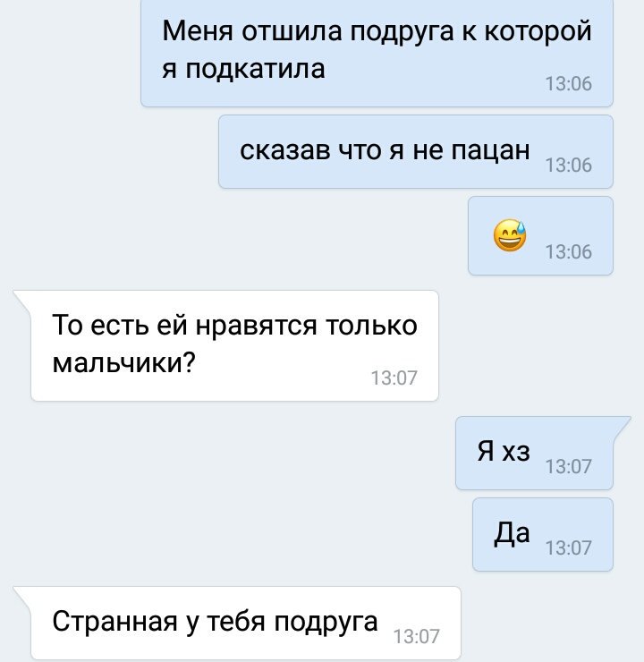Click the 13:06 timestamp on first message

[x=569, y=84]
